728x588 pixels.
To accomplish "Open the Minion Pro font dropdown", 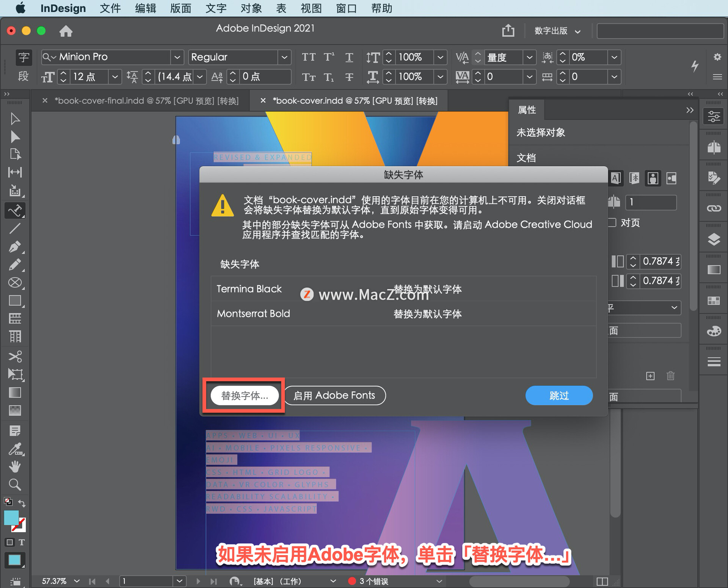I will click(x=177, y=57).
